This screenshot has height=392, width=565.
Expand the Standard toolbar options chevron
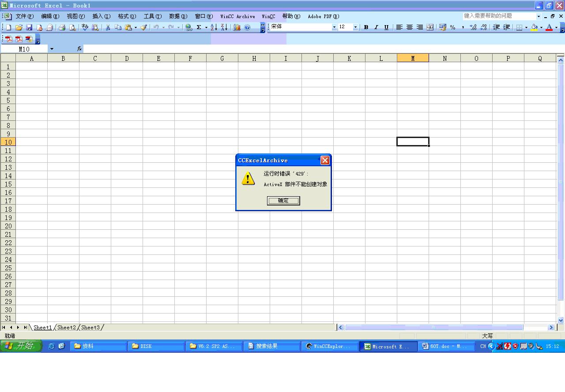point(263,27)
